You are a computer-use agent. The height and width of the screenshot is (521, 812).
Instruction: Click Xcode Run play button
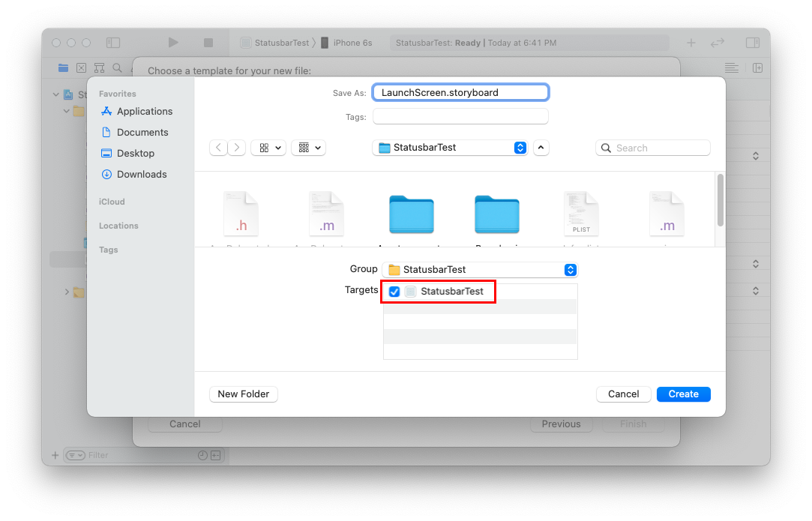click(173, 43)
